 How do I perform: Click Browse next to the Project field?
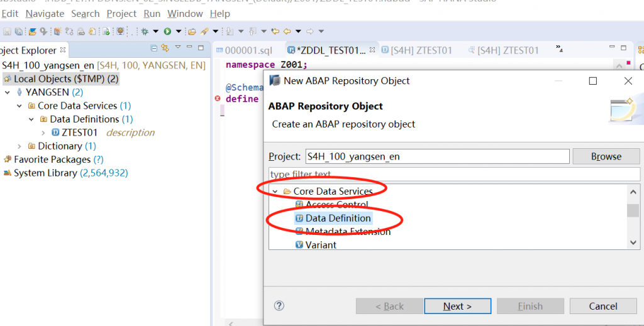[x=606, y=156]
